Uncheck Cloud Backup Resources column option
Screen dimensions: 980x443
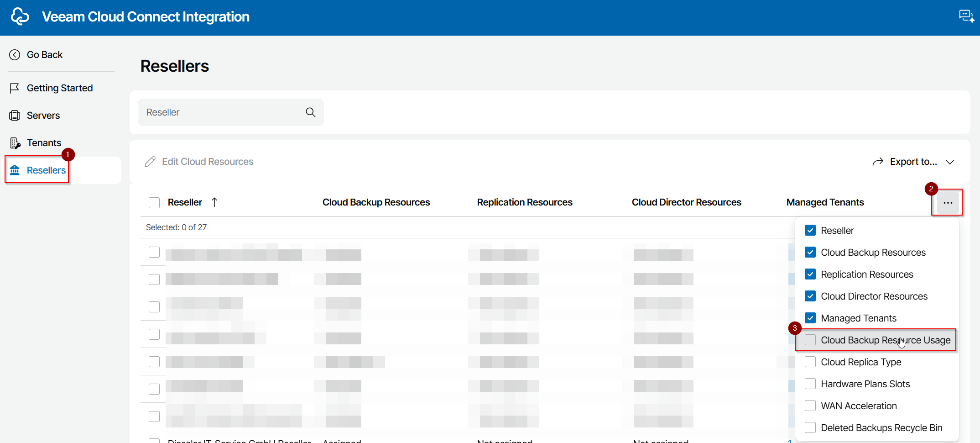click(810, 253)
